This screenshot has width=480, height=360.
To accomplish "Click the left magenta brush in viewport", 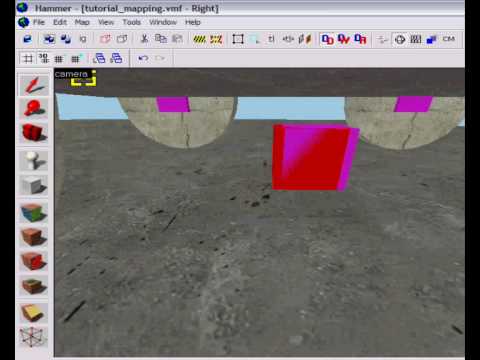I will point(173,104).
